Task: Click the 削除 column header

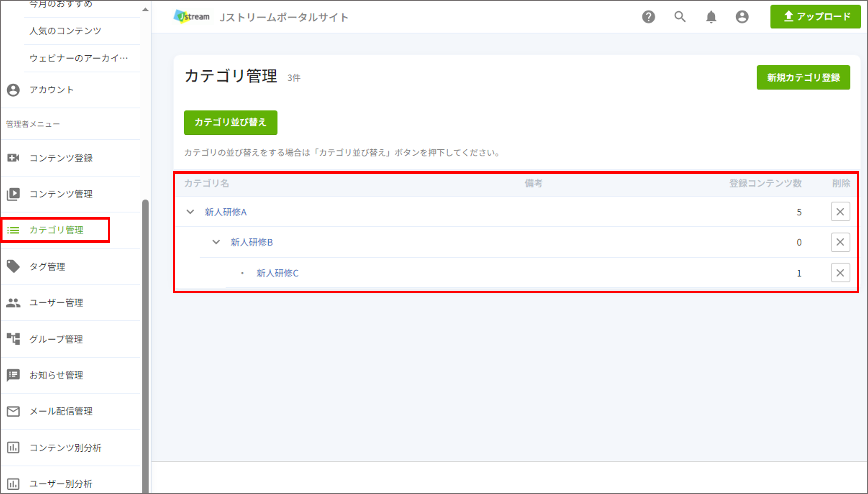Action: point(841,184)
